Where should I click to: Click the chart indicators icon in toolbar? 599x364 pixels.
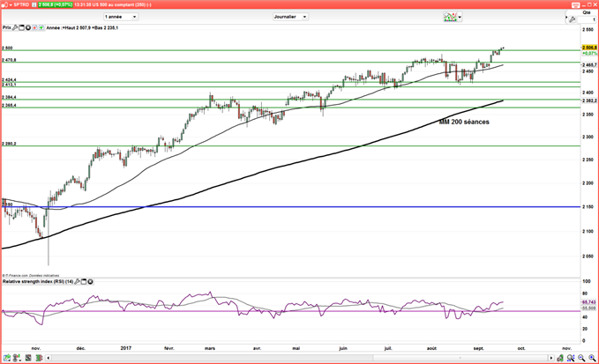pyautogui.click(x=450, y=17)
